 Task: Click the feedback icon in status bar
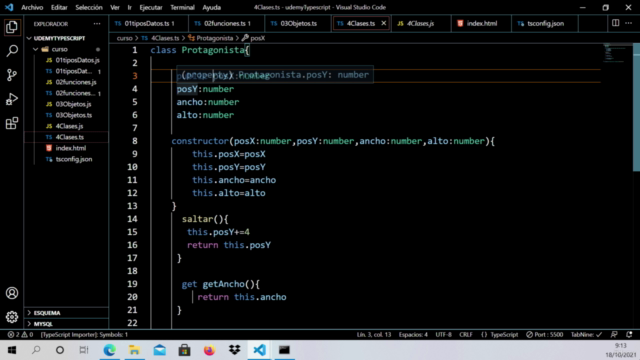pos(614,334)
